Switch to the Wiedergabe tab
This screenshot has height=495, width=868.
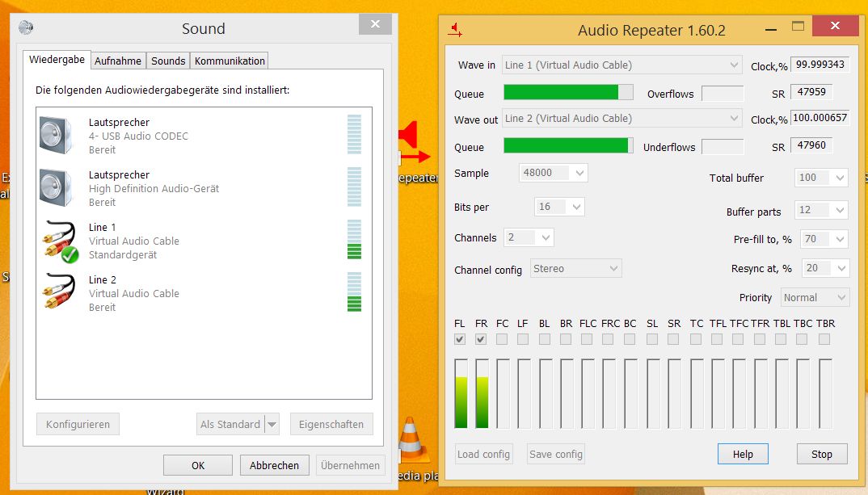pyautogui.click(x=57, y=60)
